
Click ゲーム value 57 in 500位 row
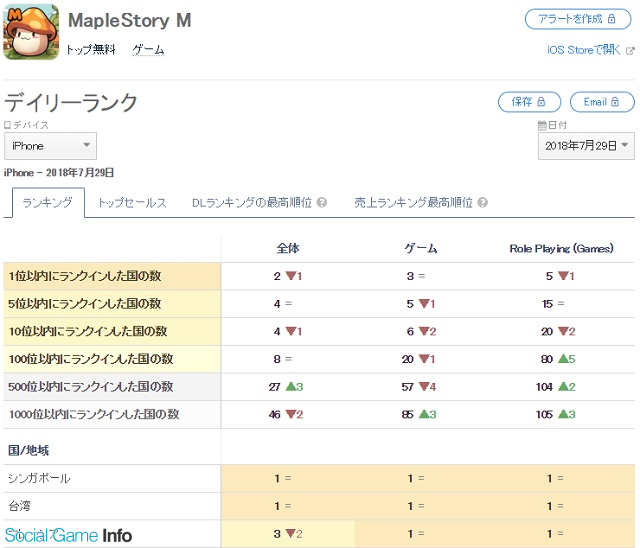tap(407, 387)
